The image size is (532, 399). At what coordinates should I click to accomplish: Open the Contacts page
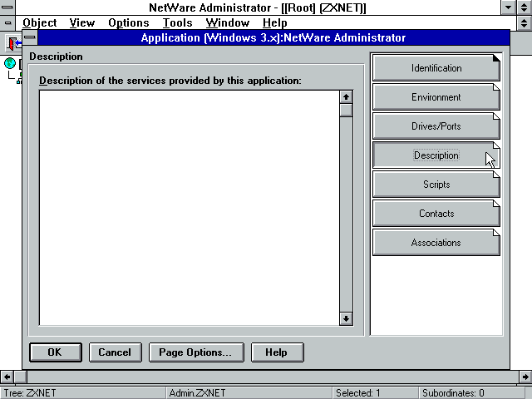(x=436, y=214)
